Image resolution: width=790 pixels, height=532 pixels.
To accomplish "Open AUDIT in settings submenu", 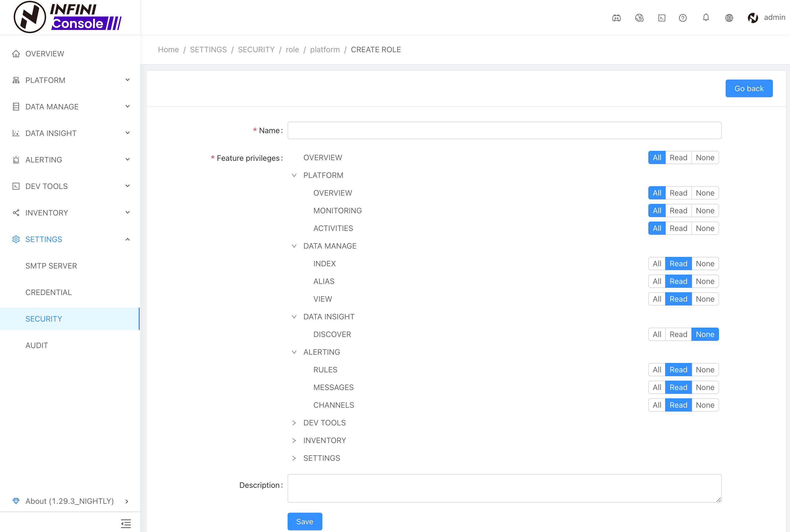I will pos(37,345).
